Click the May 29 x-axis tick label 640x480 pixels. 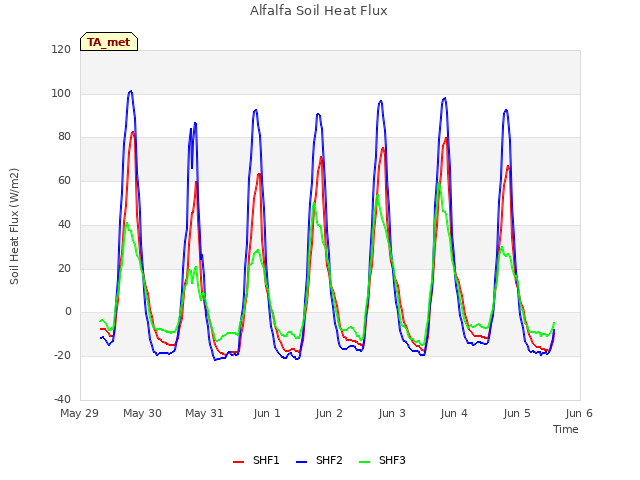pos(80,413)
